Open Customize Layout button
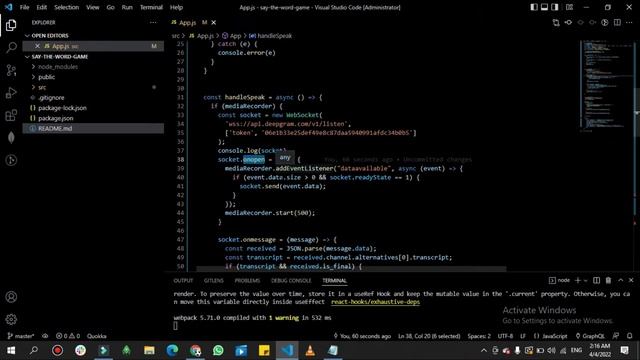The height and width of the screenshot is (360, 640). [x=569, y=7]
